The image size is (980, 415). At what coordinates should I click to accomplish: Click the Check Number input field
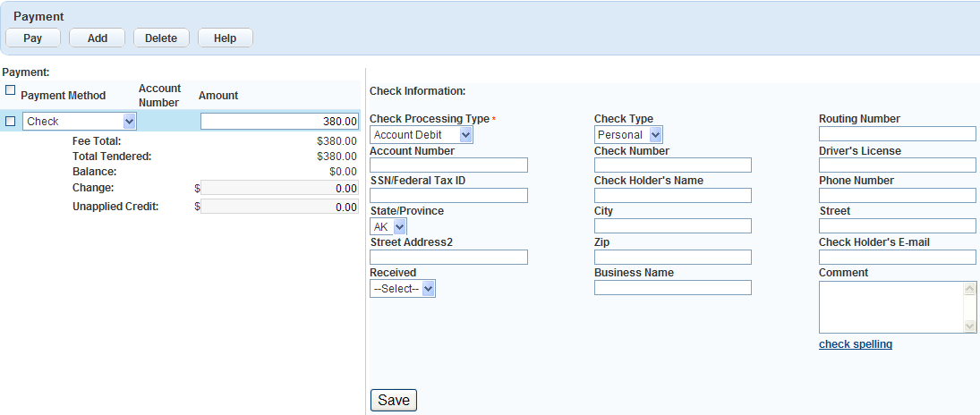tap(672, 165)
